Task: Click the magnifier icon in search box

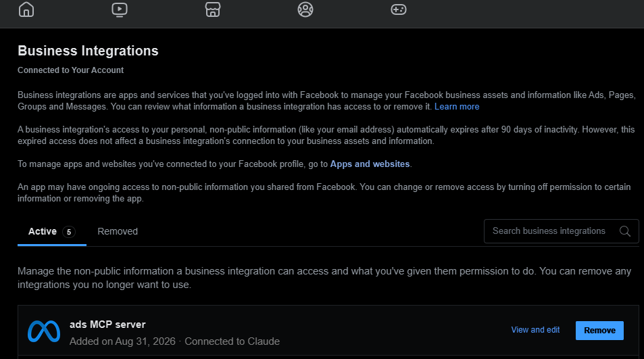Action: tap(624, 231)
